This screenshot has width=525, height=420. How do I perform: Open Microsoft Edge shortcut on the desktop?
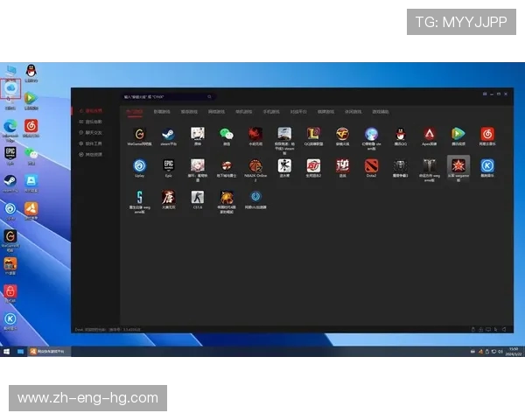coord(10,127)
